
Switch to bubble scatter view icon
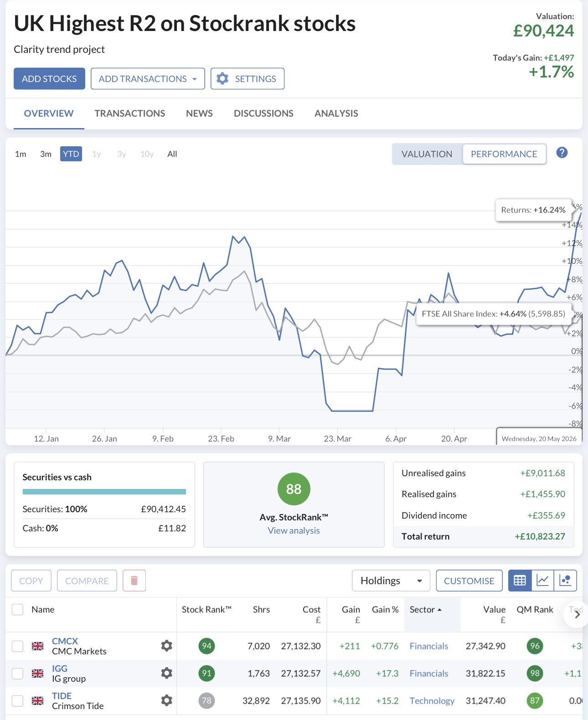565,581
